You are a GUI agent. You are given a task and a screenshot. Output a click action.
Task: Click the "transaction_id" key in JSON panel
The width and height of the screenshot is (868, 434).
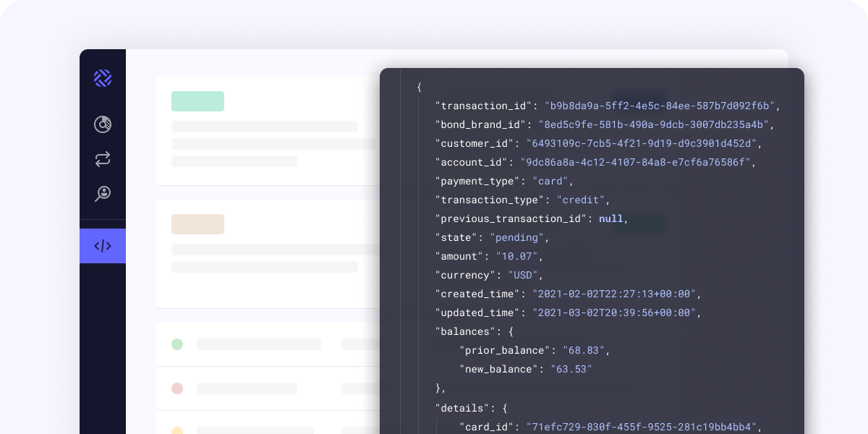[484, 106]
